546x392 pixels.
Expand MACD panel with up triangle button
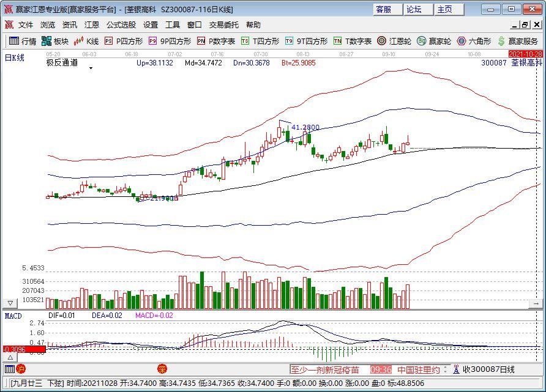pos(10,357)
